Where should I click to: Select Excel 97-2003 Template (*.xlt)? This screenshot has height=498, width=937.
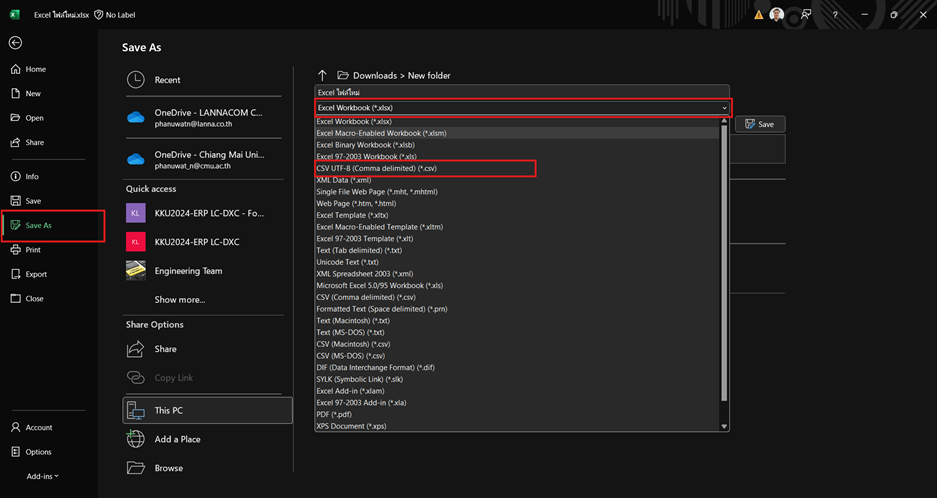click(x=518, y=239)
